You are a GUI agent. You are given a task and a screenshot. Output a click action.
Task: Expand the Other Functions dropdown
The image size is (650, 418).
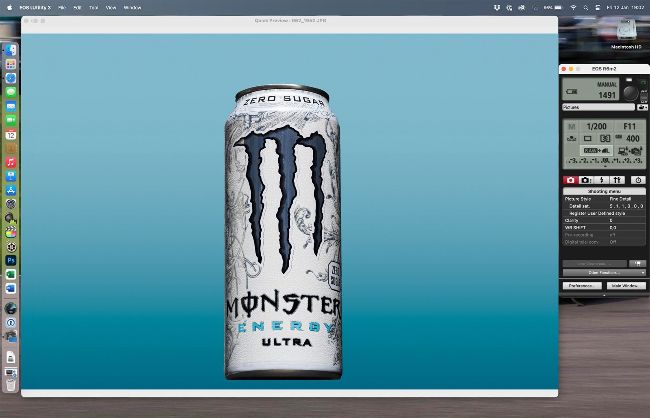603,272
